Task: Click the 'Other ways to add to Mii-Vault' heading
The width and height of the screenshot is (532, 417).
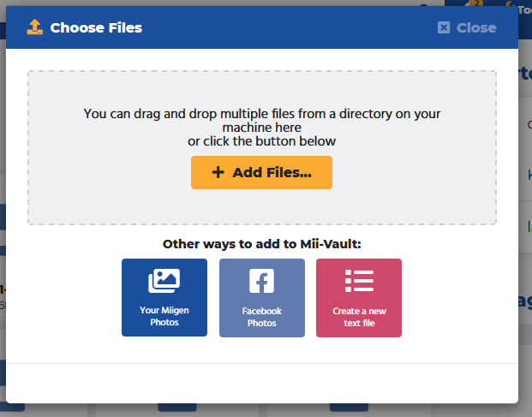Action: pyautogui.click(x=262, y=244)
